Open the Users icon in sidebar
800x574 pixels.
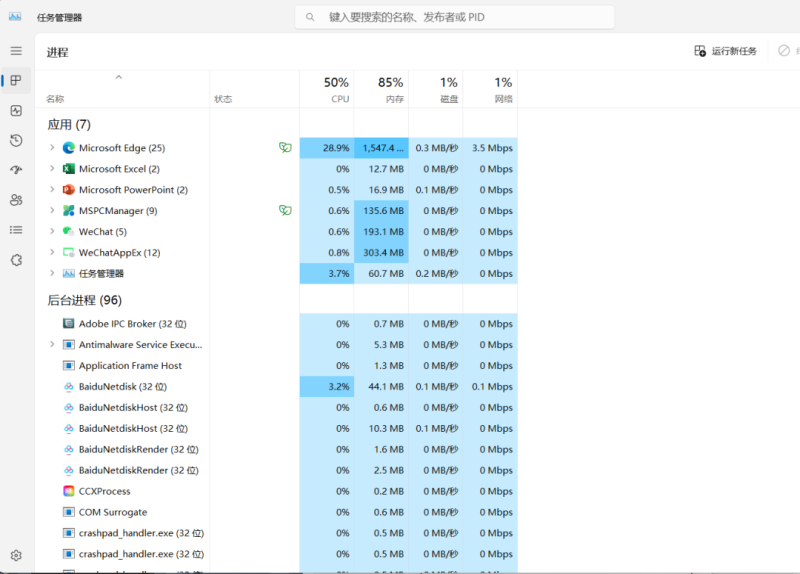pyautogui.click(x=16, y=199)
